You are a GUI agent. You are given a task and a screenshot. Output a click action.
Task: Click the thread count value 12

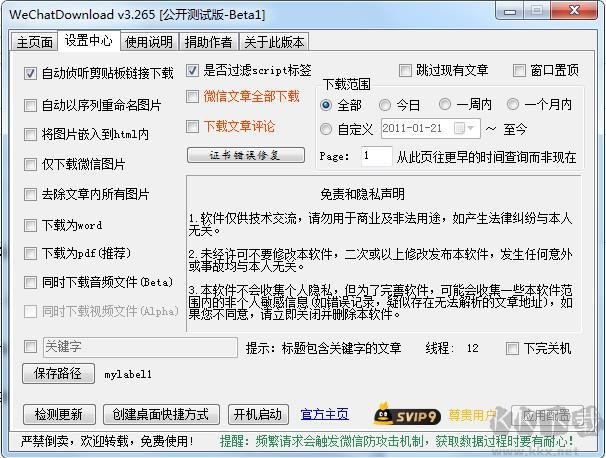pos(472,348)
